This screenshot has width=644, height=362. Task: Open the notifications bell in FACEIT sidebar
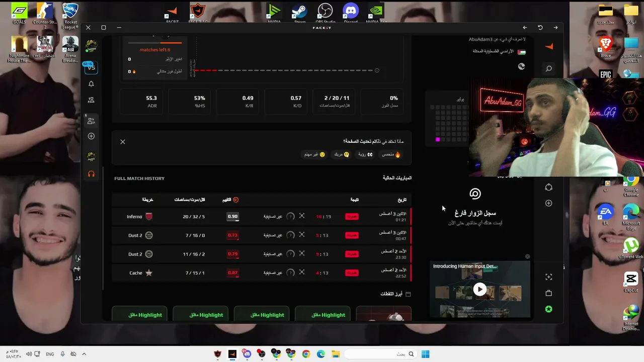pyautogui.click(x=91, y=84)
